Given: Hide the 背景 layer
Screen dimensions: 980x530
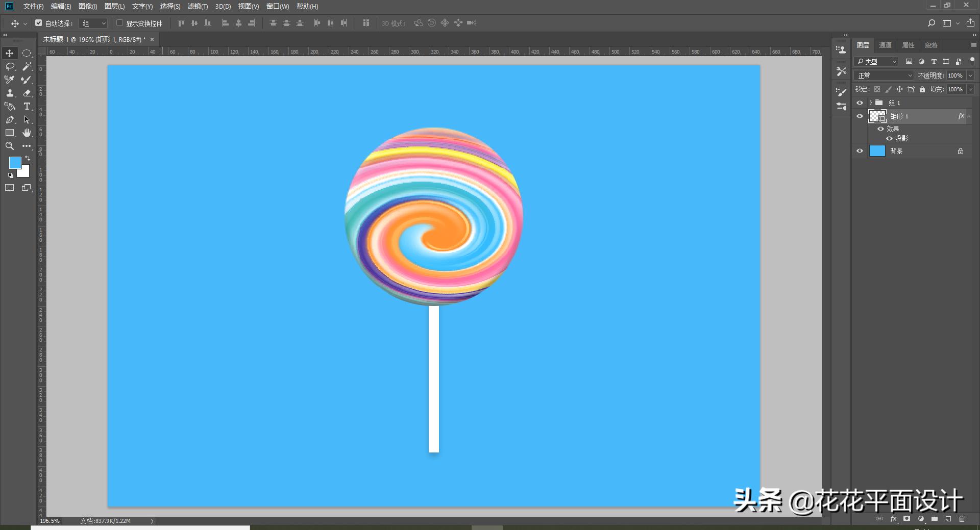Looking at the screenshot, I should (x=860, y=151).
